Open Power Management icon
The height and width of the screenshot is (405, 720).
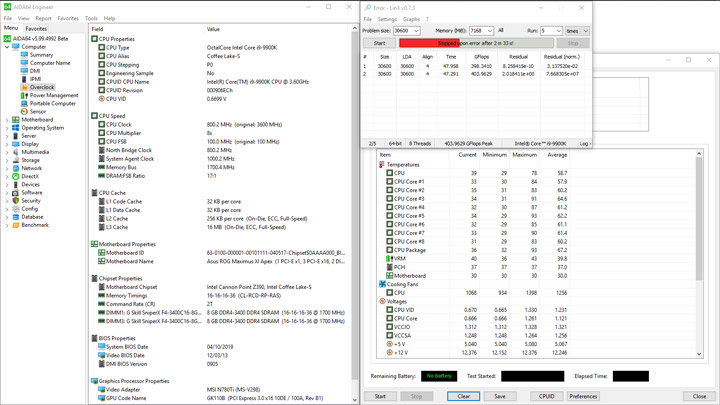click(24, 96)
